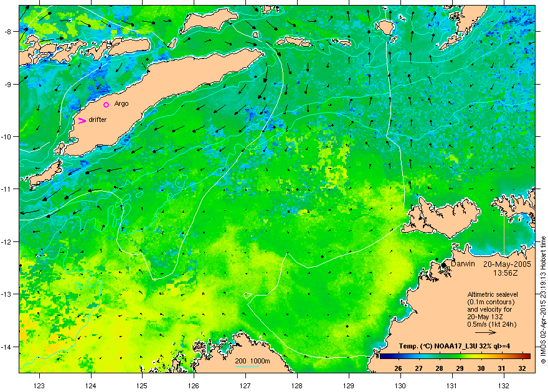The width and height of the screenshot is (548, 392).
Task: Click the '20-May-2005' date text
Action: pyautogui.click(x=507, y=264)
